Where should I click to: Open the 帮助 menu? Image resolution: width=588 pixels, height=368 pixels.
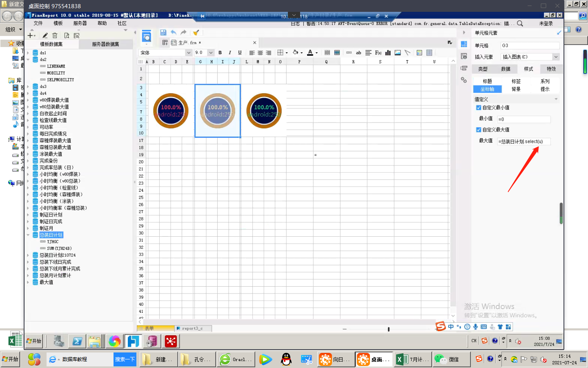tap(102, 23)
